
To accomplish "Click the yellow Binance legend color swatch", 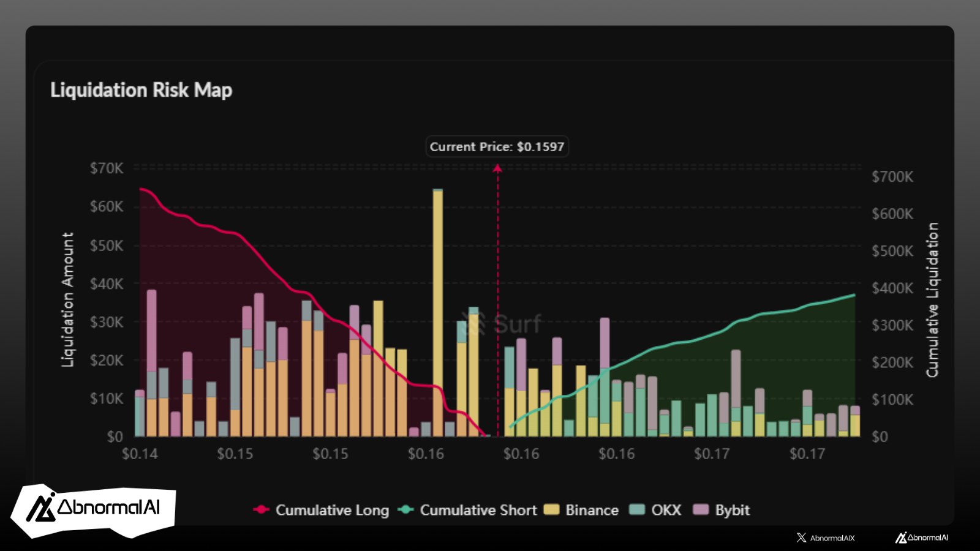I will point(551,510).
